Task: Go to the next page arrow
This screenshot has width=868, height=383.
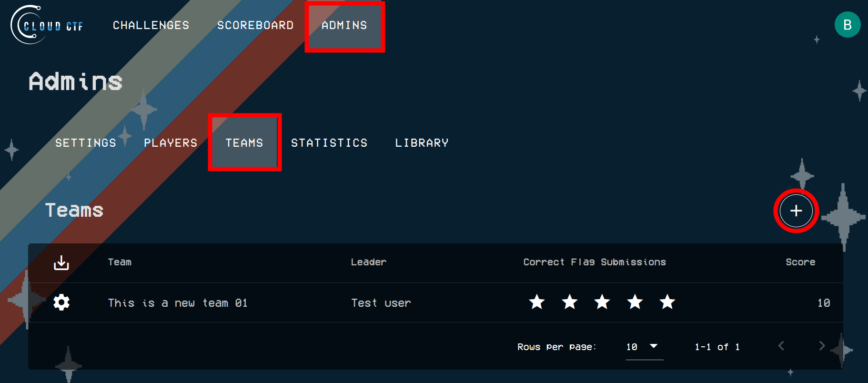Action: (822, 346)
